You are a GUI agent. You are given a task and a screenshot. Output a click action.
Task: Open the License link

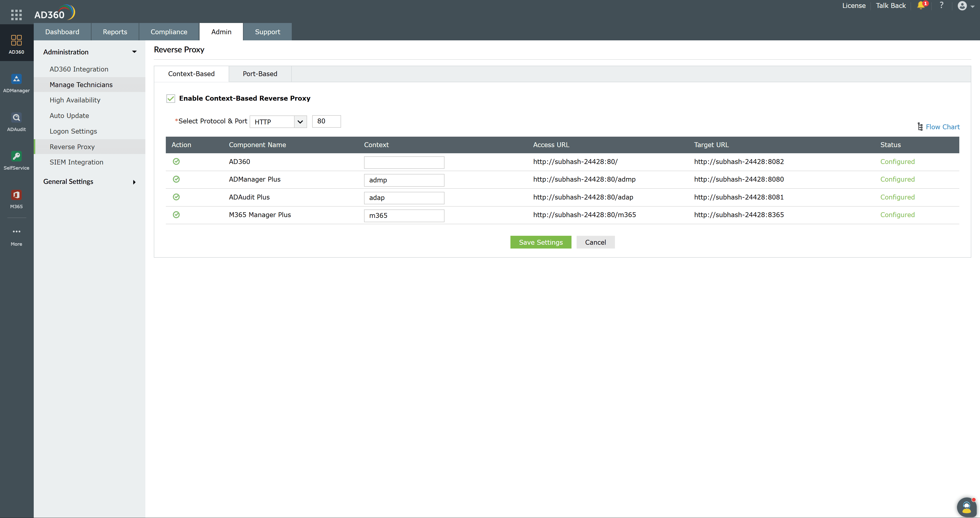coord(854,5)
